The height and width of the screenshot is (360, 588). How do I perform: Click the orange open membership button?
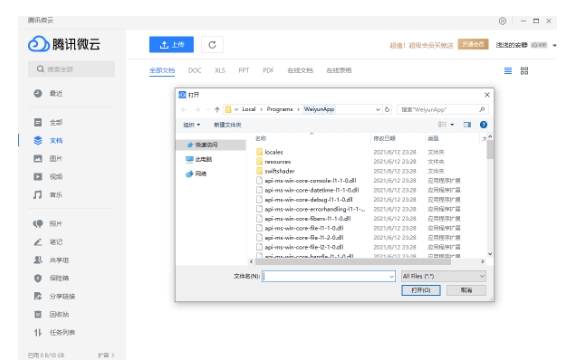click(473, 44)
